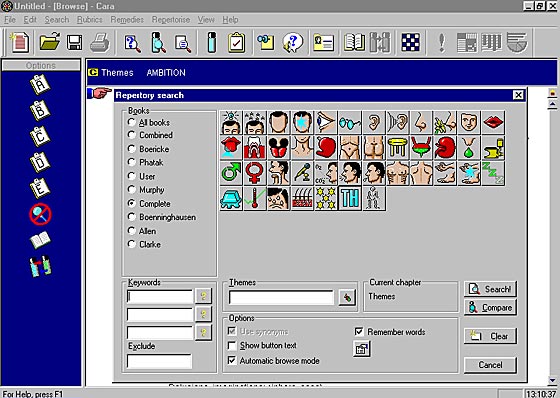Select clipboard D in Options sidebar
The width and height of the screenshot is (560, 398).
(x=40, y=162)
